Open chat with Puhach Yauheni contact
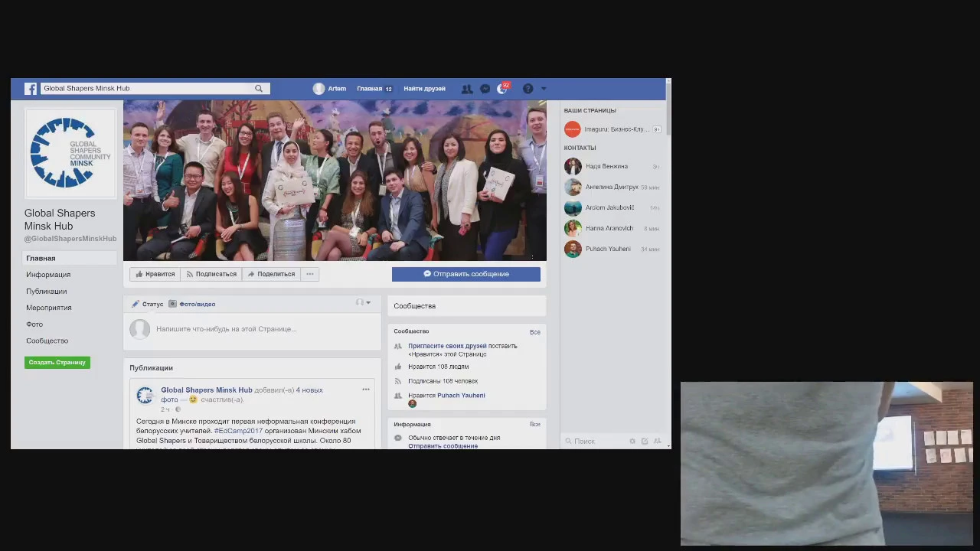Image resolution: width=980 pixels, height=551 pixels. pyautogui.click(x=612, y=249)
